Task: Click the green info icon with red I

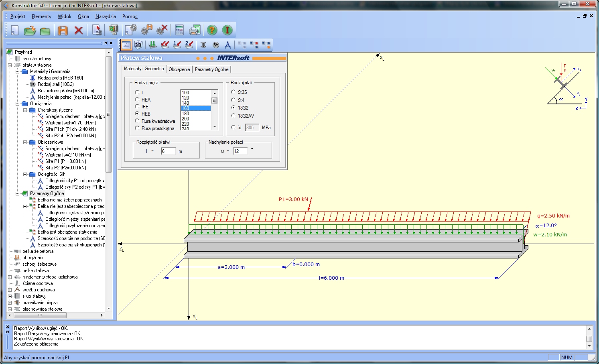Action: [227, 30]
